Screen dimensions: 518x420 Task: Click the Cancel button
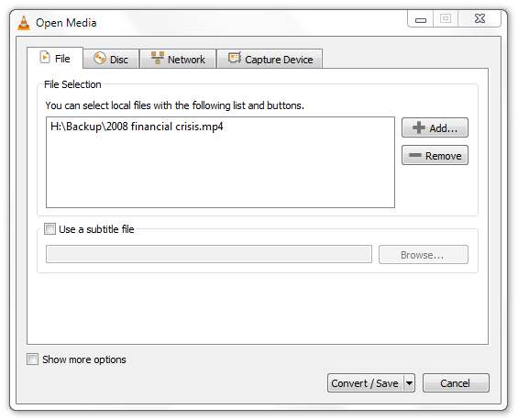click(456, 383)
